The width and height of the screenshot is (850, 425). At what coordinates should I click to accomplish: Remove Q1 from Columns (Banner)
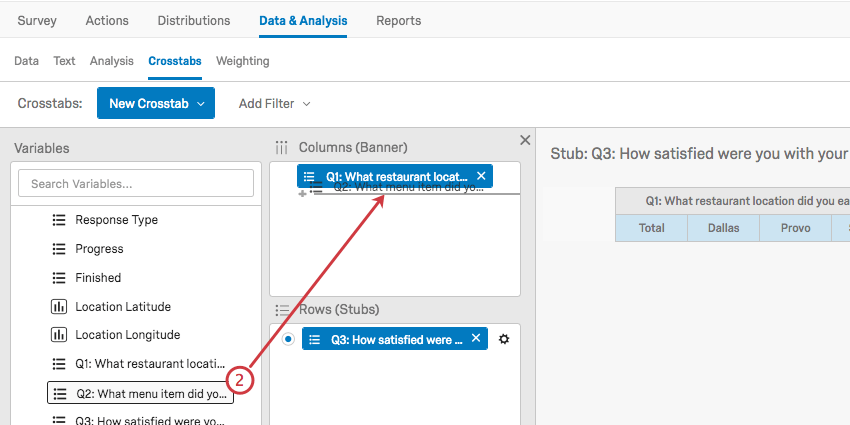pos(481,176)
